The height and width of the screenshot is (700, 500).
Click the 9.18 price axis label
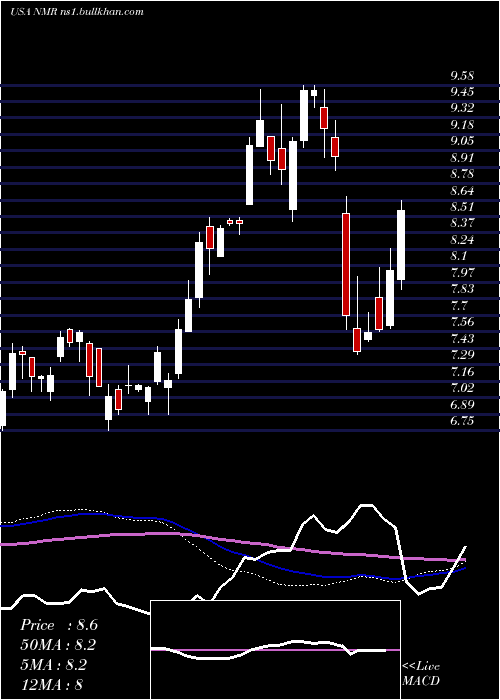(x=462, y=125)
